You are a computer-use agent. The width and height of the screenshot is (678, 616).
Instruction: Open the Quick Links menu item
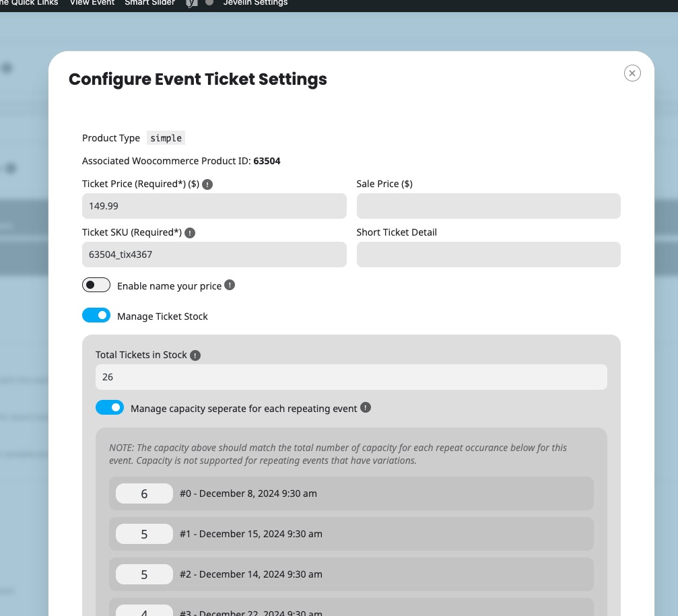(29, 3)
